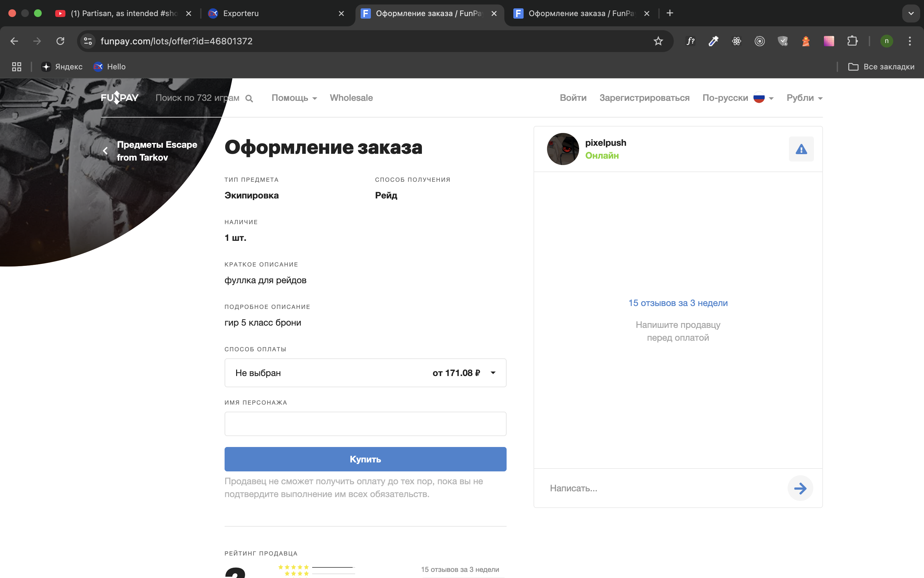Open a new browser tab

pyautogui.click(x=670, y=13)
